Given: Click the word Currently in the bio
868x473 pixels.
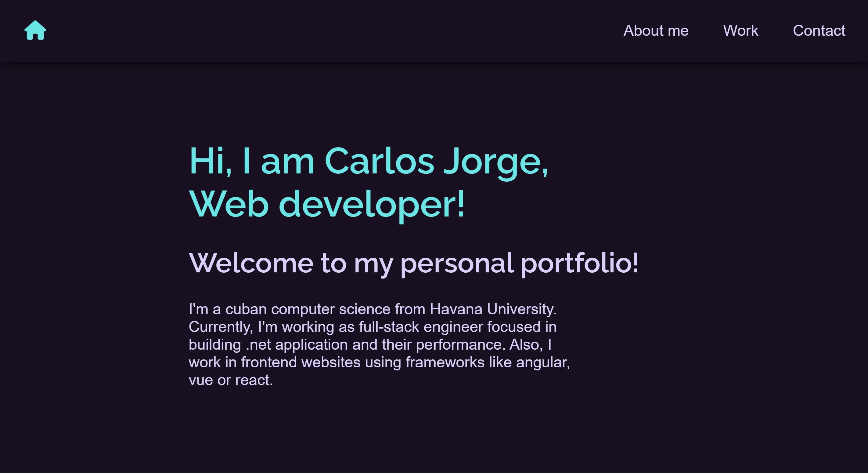Looking at the screenshot, I should tap(220, 327).
